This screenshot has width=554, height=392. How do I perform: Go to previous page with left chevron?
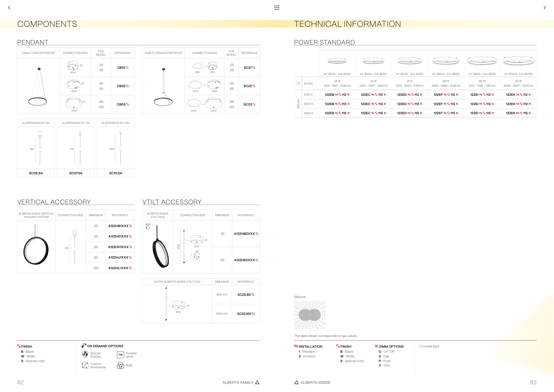click(9, 8)
